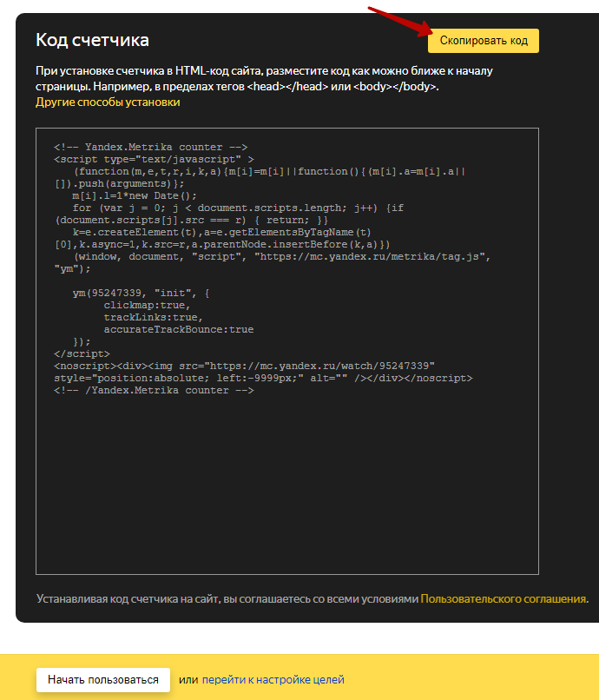Viewport: 599px width, 700px height.
Task: Click the Скопировать код button
Action: [x=484, y=41]
